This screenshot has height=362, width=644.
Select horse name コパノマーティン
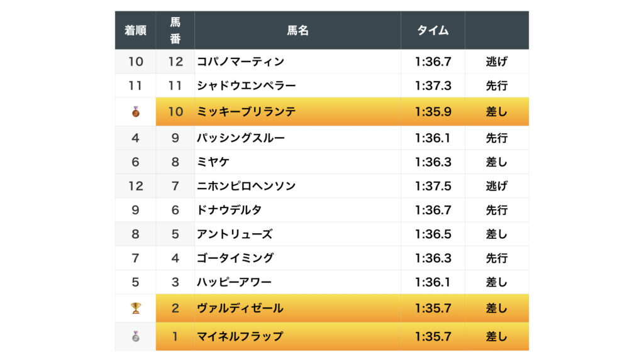[241, 62]
